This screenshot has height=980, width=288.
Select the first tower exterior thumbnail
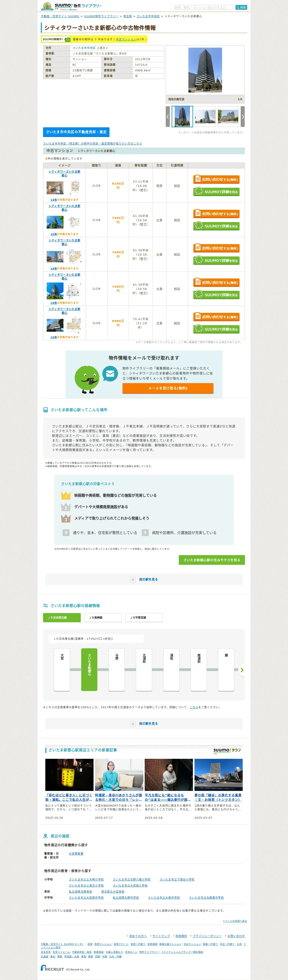(x=182, y=116)
